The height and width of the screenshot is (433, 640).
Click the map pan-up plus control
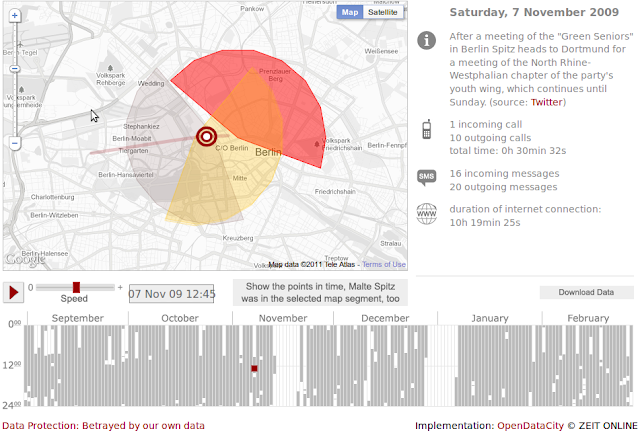click(15, 16)
